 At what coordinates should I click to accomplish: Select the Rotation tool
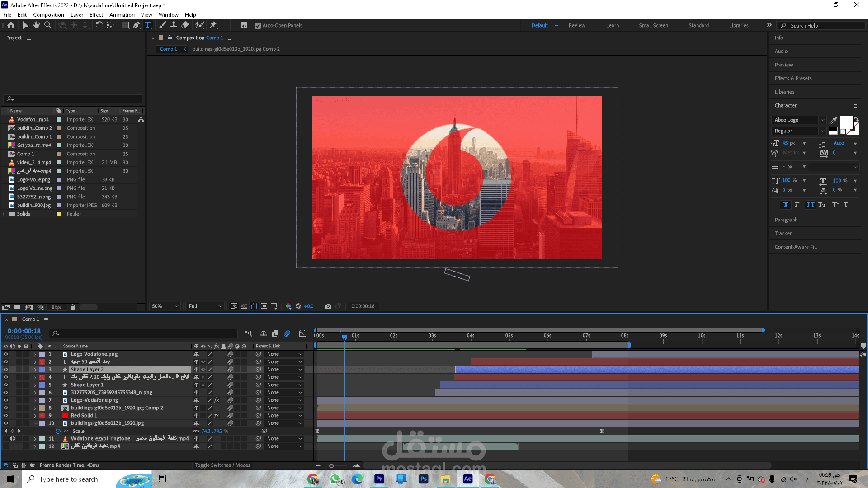pos(99,25)
